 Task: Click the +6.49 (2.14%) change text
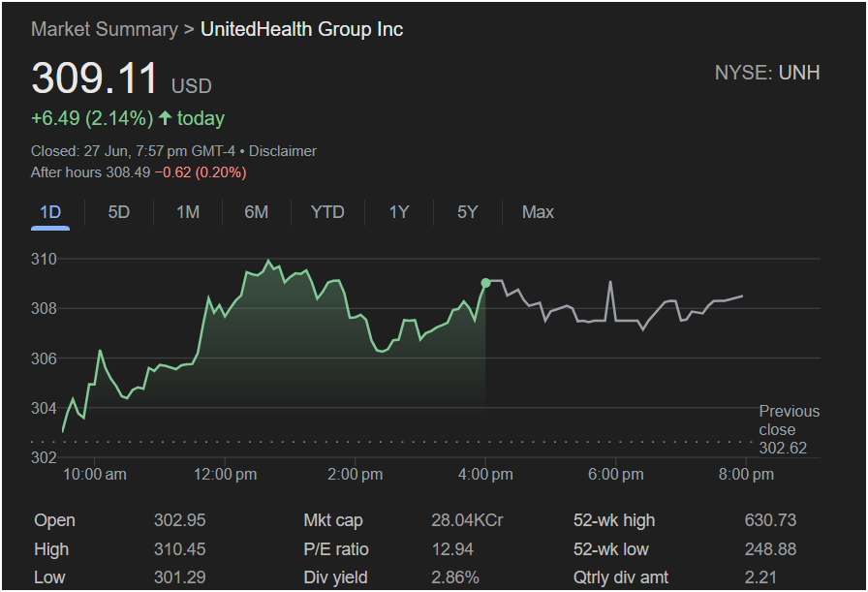point(92,118)
